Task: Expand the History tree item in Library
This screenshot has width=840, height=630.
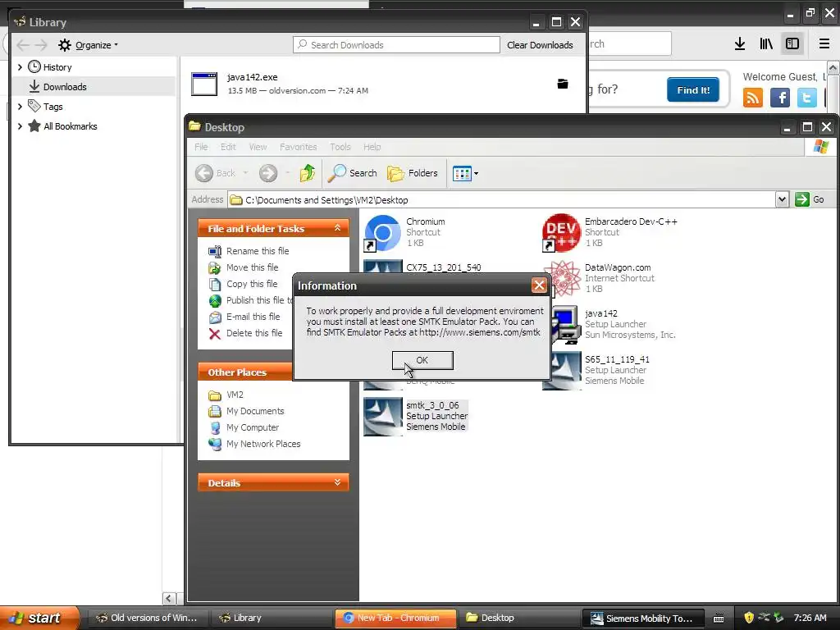Action: (x=20, y=67)
